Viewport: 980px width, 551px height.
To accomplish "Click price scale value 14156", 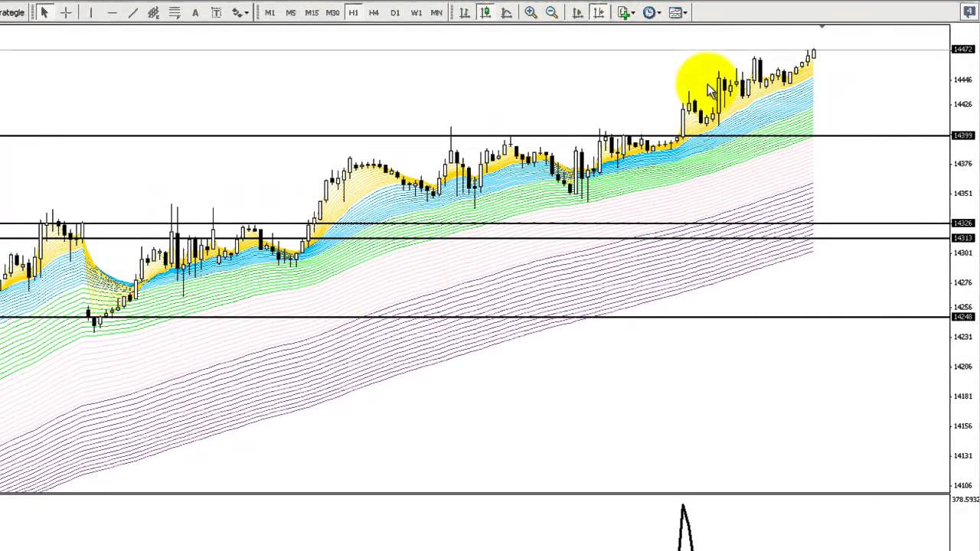I will pyautogui.click(x=963, y=426).
